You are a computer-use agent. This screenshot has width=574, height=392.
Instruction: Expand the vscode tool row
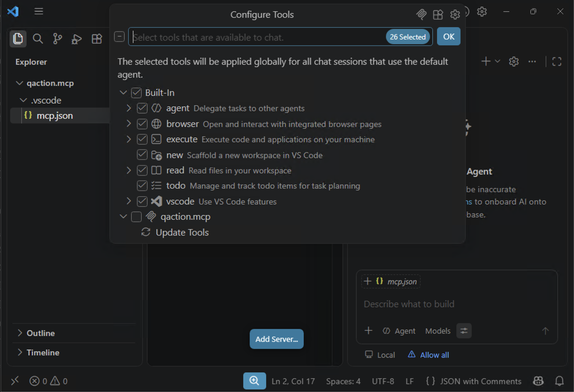point(128,201)
